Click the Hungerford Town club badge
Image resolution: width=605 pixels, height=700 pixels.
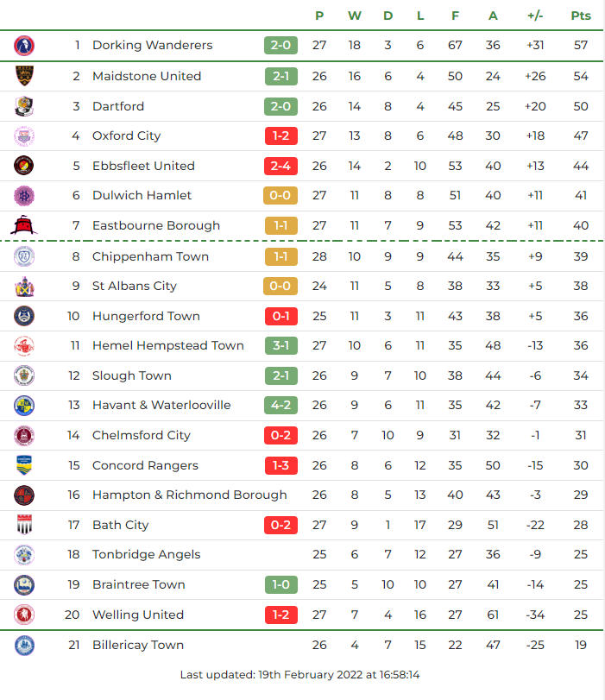24,316
